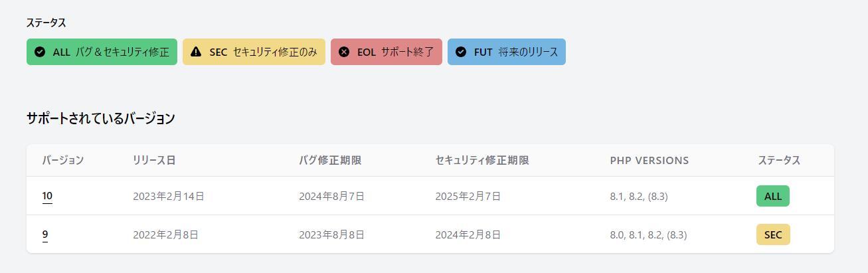Open the version 9 link

(x=45, y=234)
